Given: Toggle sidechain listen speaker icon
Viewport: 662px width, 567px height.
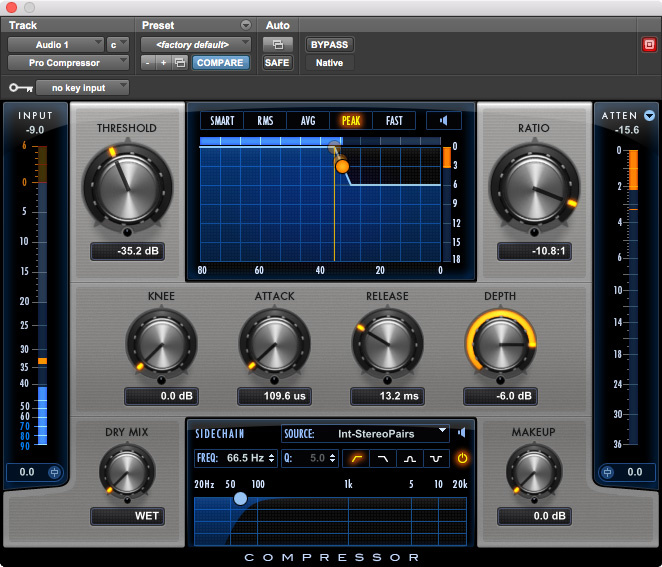Looking at the screenshot, I should 462,433.
